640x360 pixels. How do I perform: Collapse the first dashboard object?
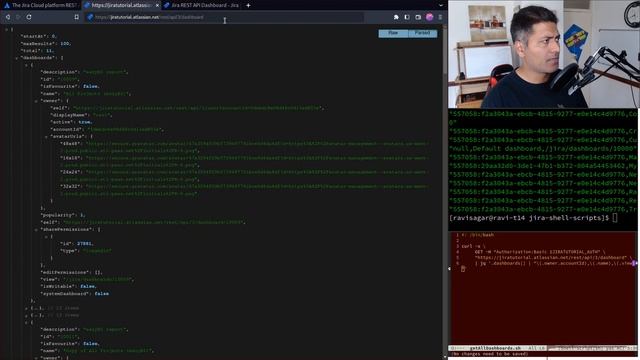click(x=26, y=65)
